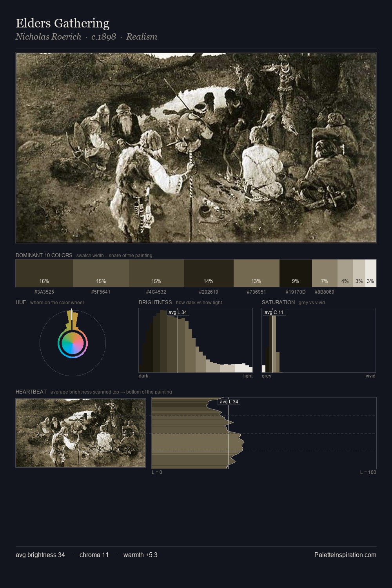Viewport: 392px width, 588px height.
Task: Open the PaletteInspiration.com link
Action: [345, 555]
